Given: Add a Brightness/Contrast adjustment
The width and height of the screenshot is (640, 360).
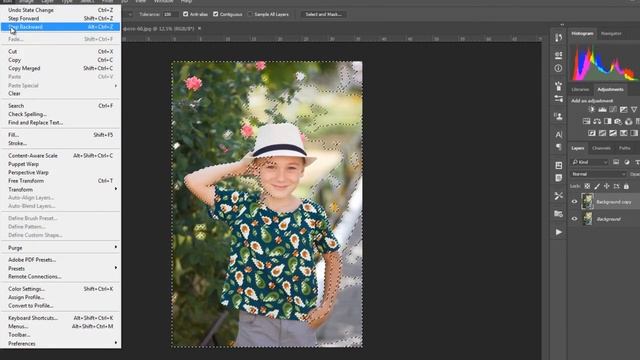Looking at the screenshot, I should click(591, 109).
